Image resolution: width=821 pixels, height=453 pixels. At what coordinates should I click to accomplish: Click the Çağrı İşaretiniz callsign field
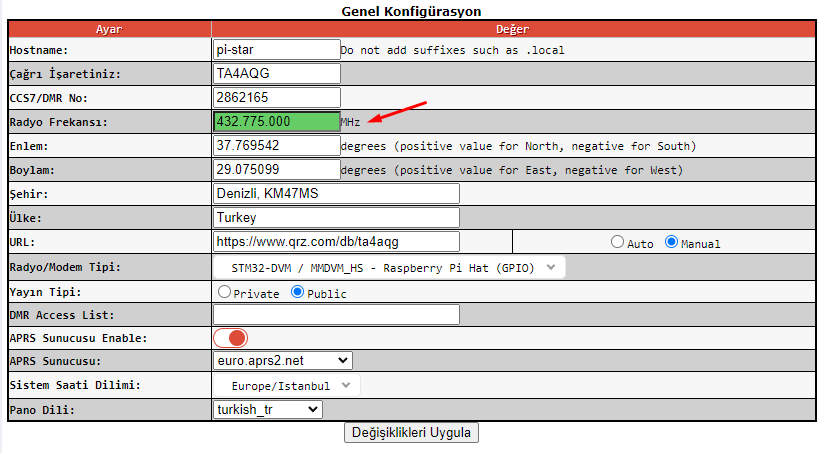276,73
